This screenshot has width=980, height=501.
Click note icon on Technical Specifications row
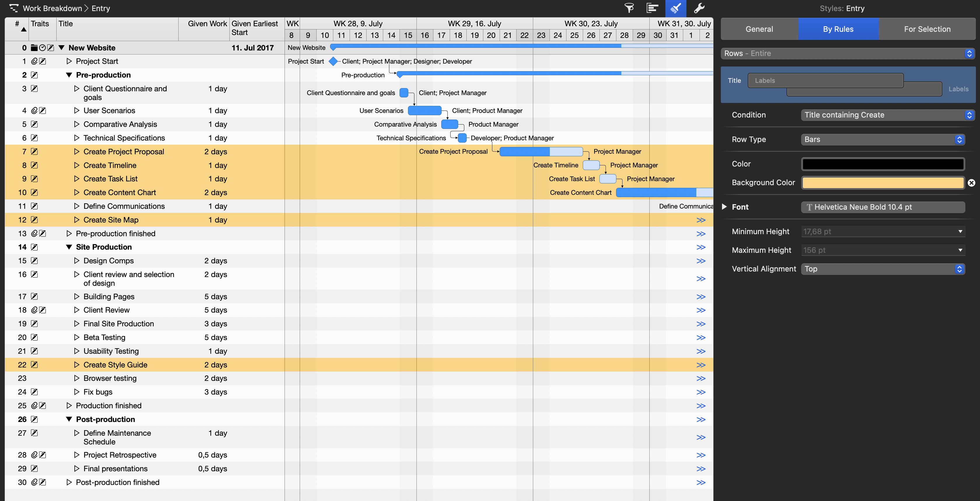[x=34, y=138]
